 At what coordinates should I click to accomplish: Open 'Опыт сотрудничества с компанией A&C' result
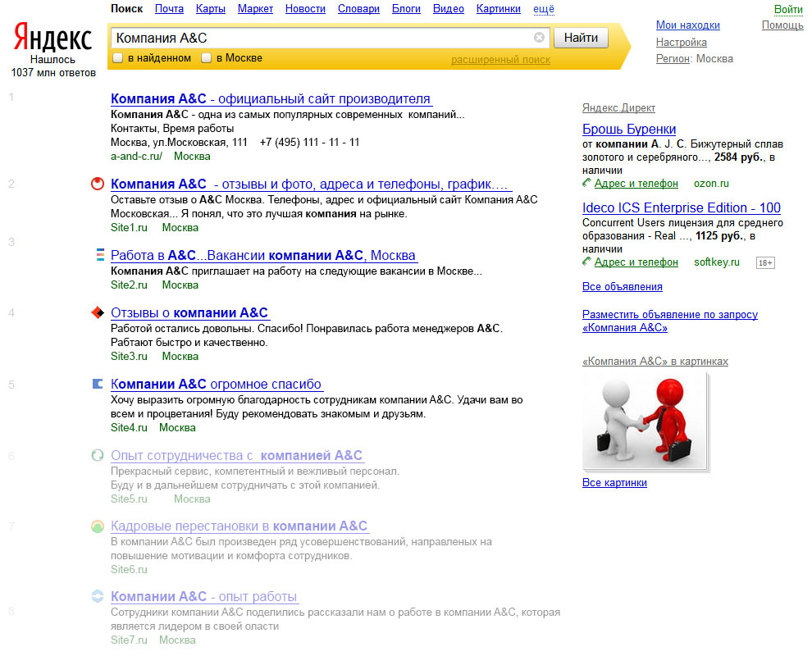click(x=238, y=455)
